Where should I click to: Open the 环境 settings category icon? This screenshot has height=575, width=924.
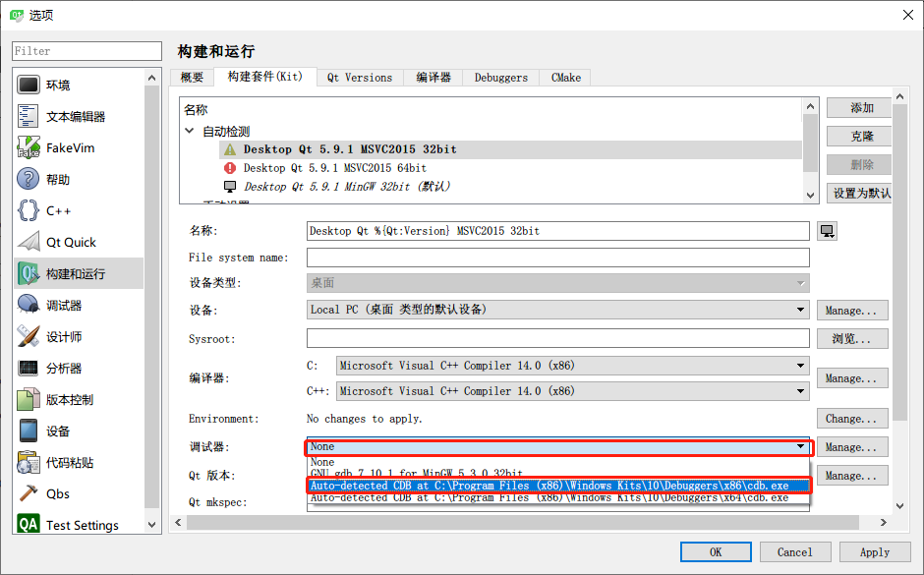pyautogui.click(x=29, y=85)
